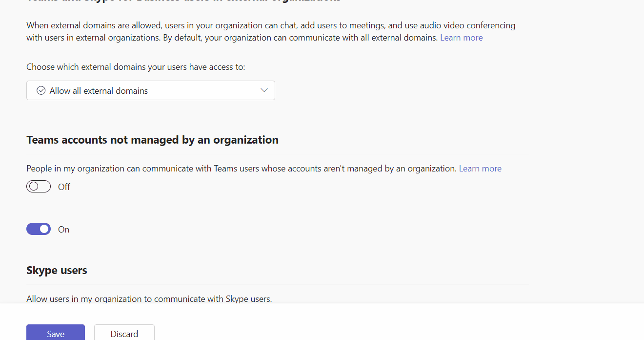Save the external access settings

coord(56,333)
